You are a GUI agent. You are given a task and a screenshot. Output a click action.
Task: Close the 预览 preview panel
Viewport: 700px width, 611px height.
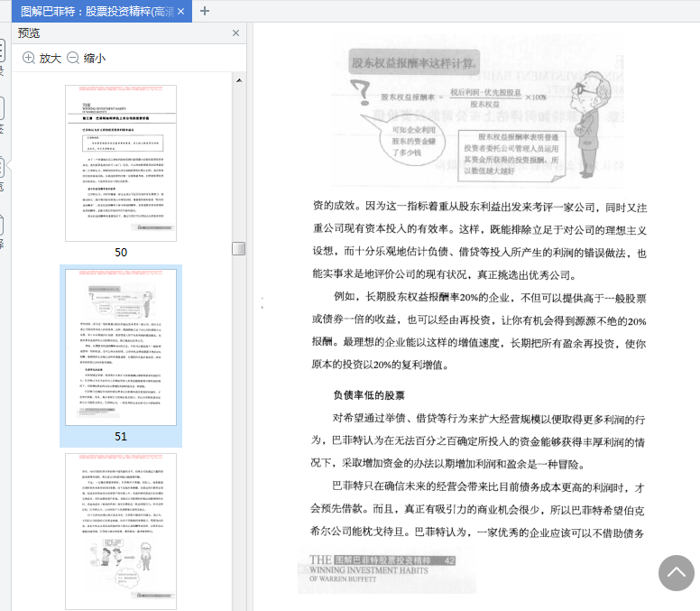pos(235,33)
